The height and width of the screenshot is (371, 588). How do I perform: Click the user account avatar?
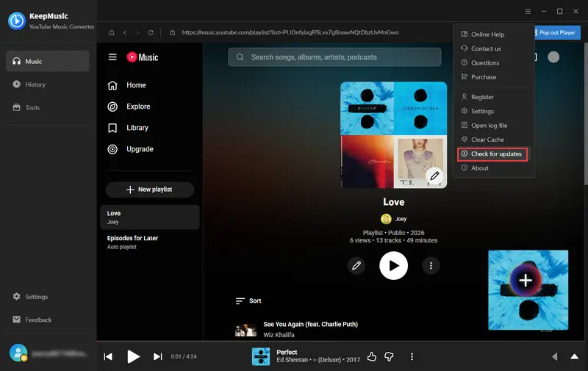pyautogui.click(x=18, y=353)
